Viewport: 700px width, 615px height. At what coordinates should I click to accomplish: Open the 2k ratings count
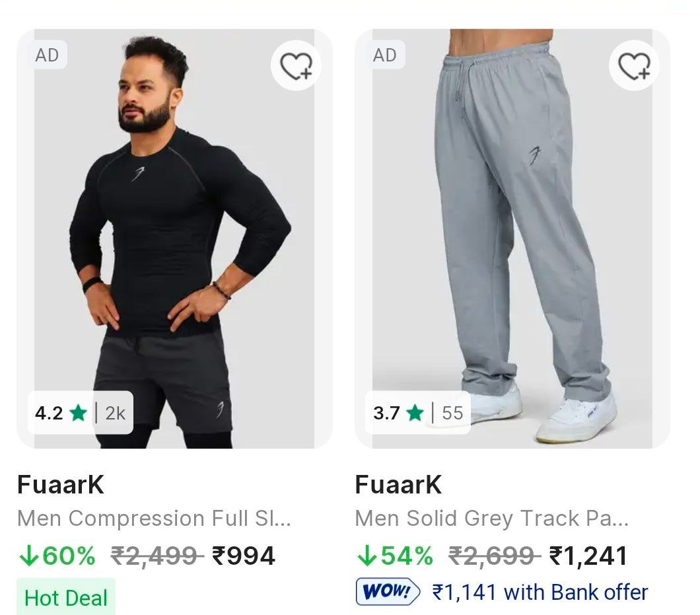pyautogui.click(x=115, y=413)
